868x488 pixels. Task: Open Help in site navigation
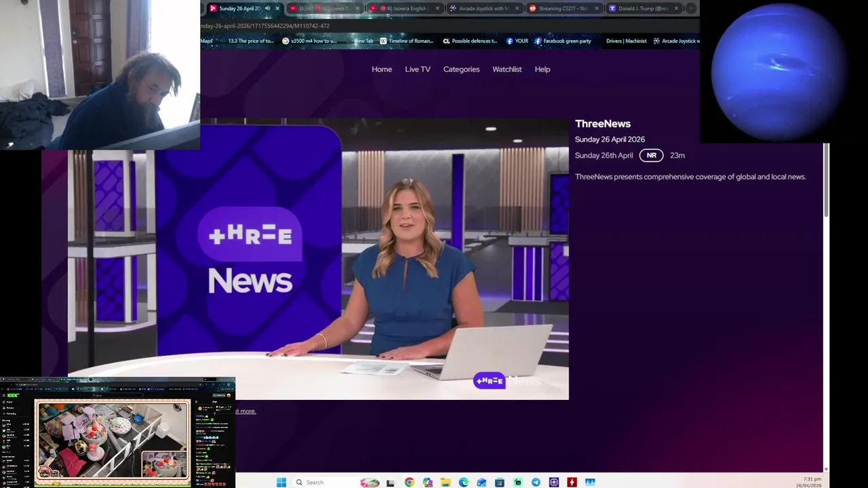point(542,69)
